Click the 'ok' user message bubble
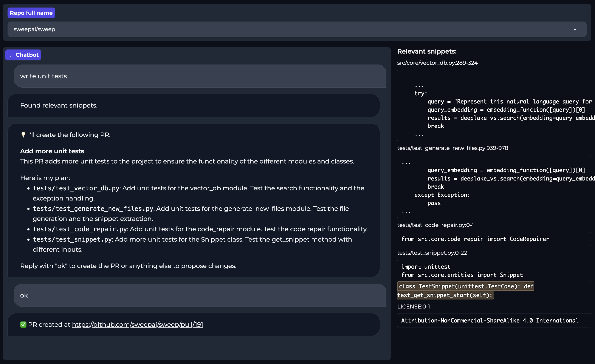Image resolution: width=595 pixels, height=364 pixels. (x=200, y=295)
